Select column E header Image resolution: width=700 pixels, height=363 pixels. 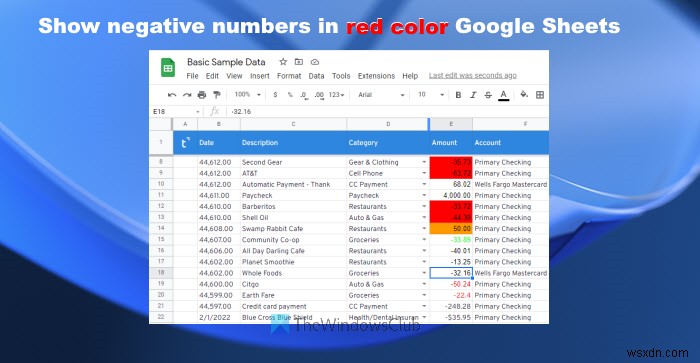(x=451, y=124)
